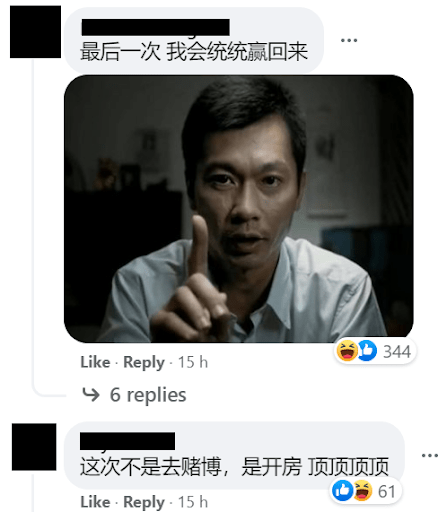Viewport: 447px width, 512px height.
Task: Open the 15 h timestamp of first comment
Action: (193, 362)
